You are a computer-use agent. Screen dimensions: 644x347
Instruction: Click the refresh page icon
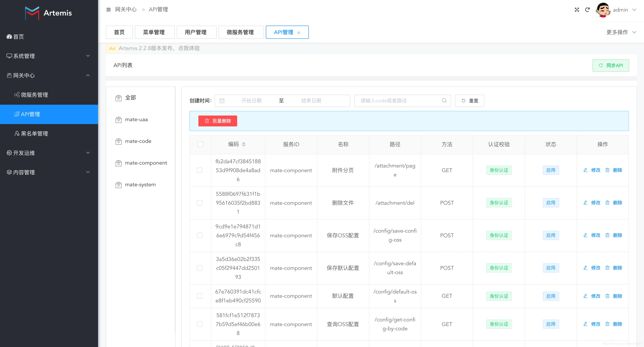(x=587, y=10)
